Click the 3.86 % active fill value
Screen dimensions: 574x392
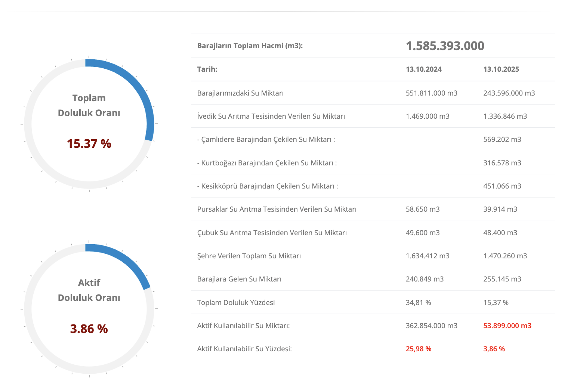pos(89,329)
